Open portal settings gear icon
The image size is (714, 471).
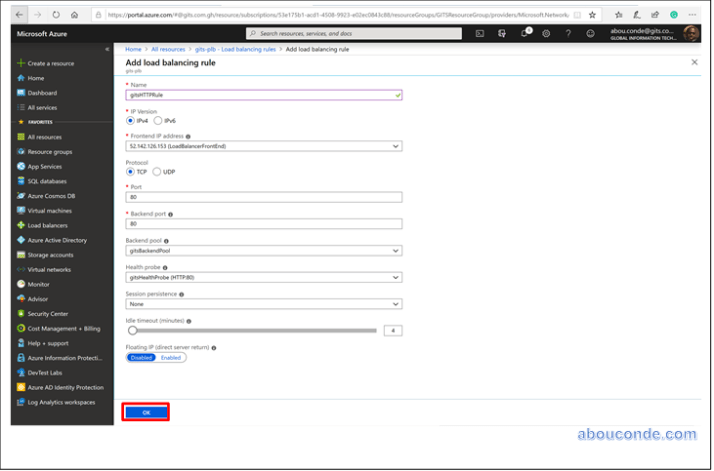tap(546, 33)
